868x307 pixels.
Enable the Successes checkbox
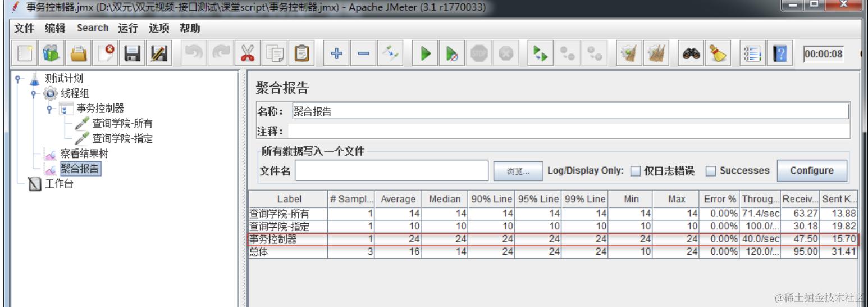click(710, 171)
